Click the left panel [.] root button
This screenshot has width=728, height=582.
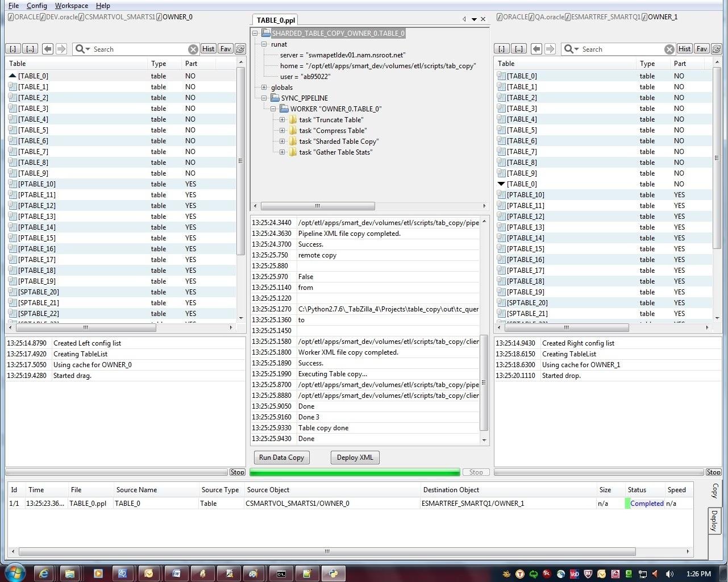[13, 49]
